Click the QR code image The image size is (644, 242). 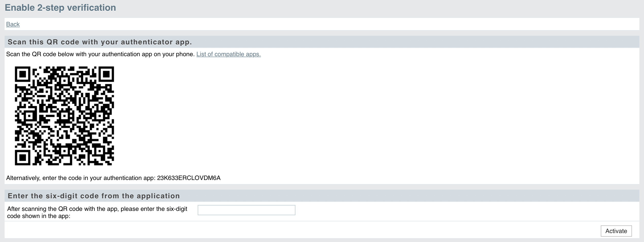64,116
